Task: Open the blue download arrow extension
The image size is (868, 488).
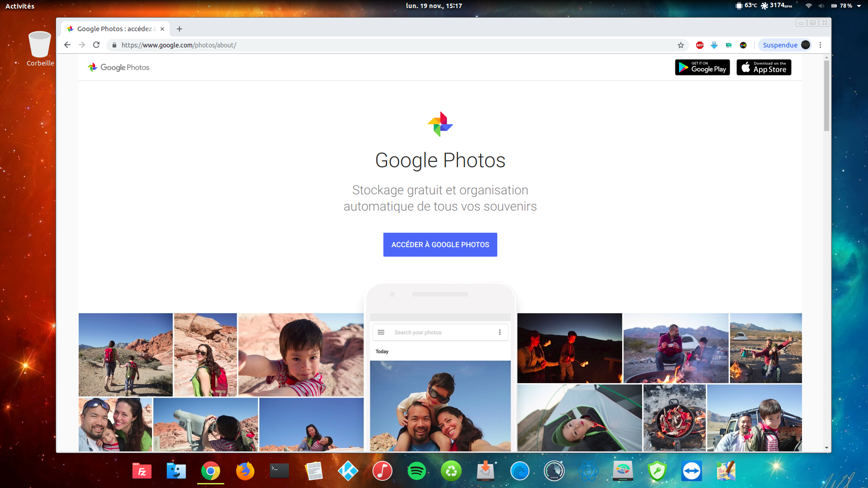Action: (x=714, y=45)
